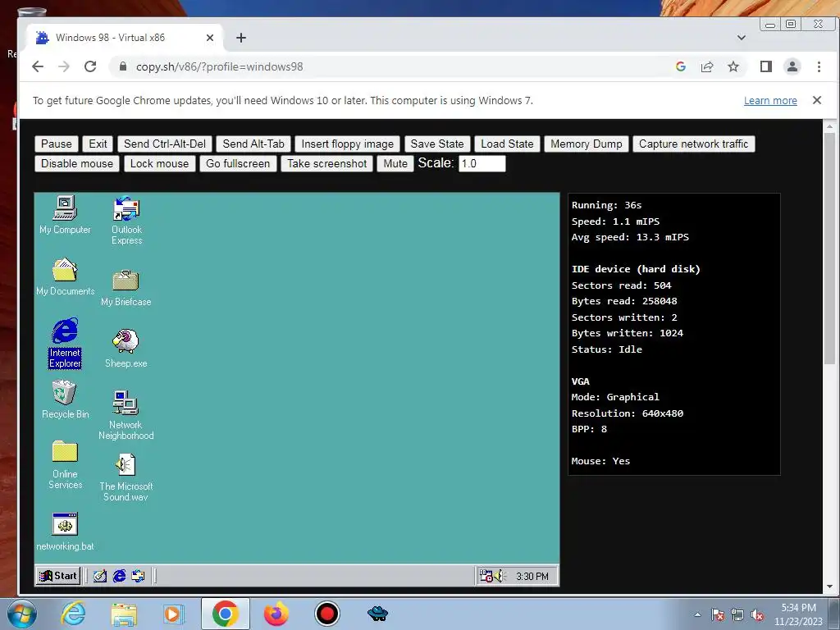840x630 pixels.
Task: Click the Take screenshot button
Action: (326, 164)
